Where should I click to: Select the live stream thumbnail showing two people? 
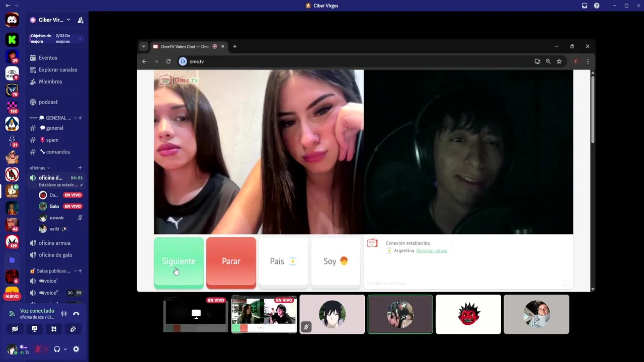264,314
